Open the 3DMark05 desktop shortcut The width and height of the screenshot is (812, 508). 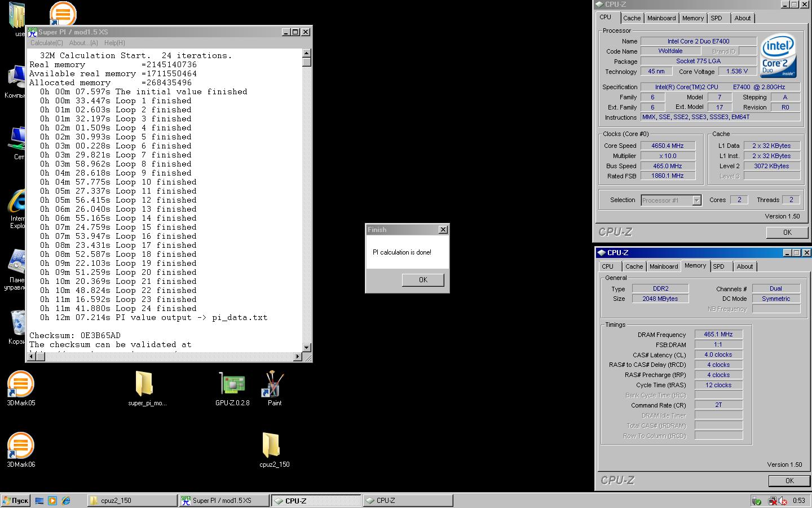click(21, 388)
